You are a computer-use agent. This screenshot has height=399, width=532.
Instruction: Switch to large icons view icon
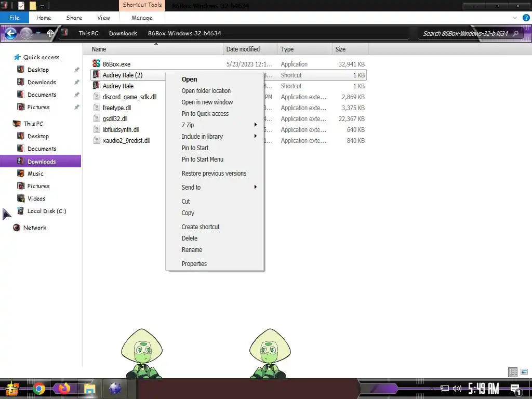pyautogui.click(x=524, y=372)
